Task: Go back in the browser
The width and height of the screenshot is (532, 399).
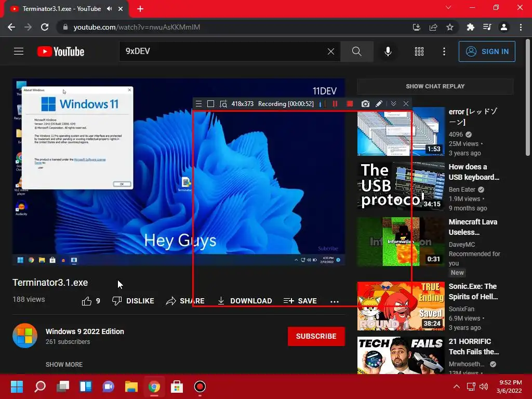Action: [x=11, y=27]
